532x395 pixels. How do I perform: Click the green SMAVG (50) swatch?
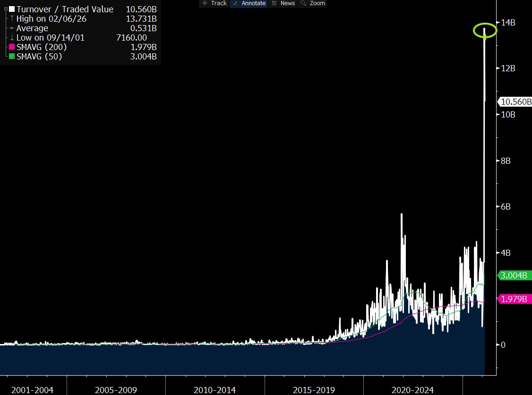pos(12,56)
